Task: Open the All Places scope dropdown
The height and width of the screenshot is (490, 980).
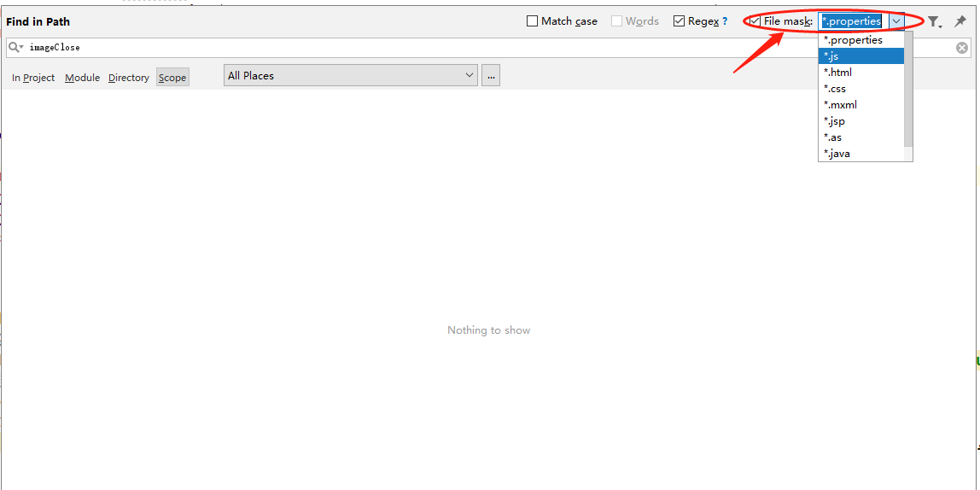Action: (351, 76)
